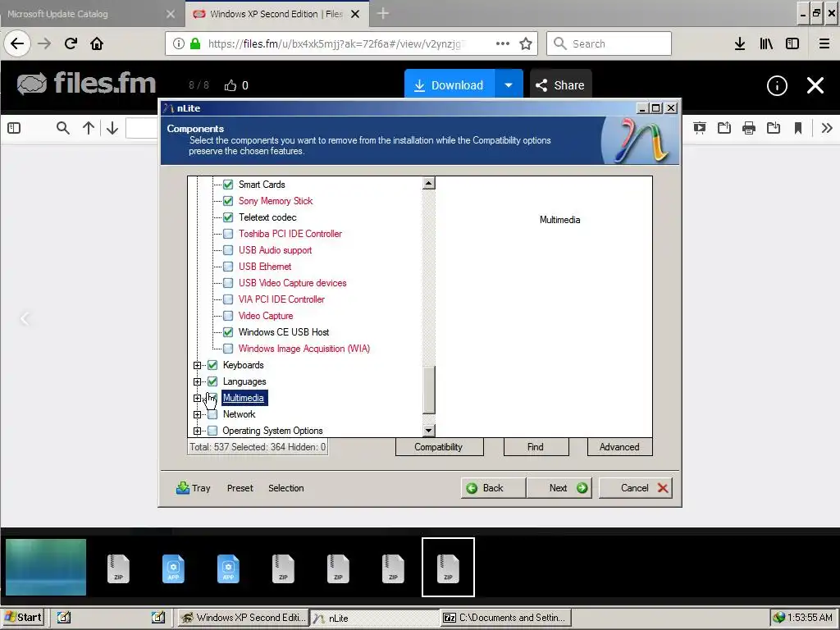The image size is (840, 630).
Task: Focus the browser Search field
Action: [x=609, y=43]
